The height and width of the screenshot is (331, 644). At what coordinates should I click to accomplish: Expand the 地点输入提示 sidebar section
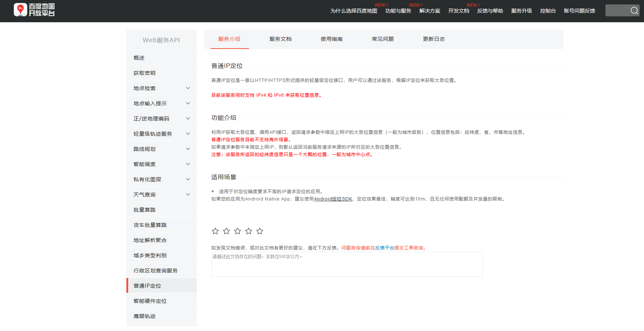(x=162, y=103)
